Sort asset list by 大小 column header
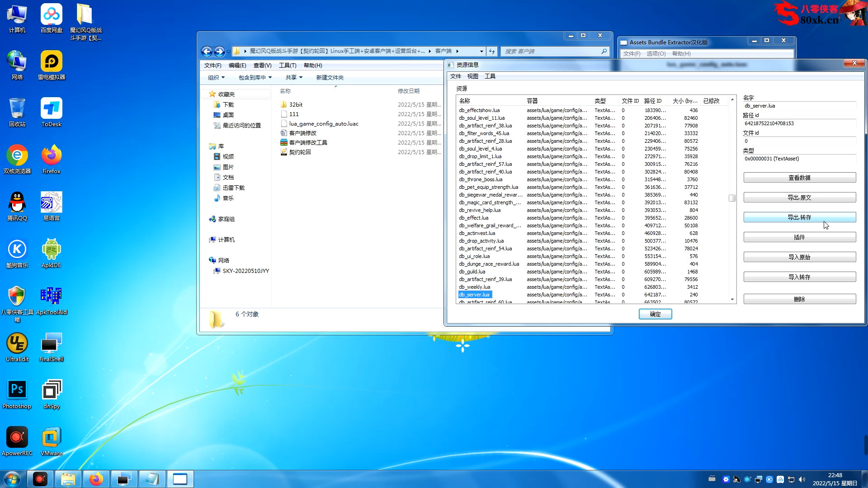The height and width of the screenshot is (488, 868). point(684,101)
